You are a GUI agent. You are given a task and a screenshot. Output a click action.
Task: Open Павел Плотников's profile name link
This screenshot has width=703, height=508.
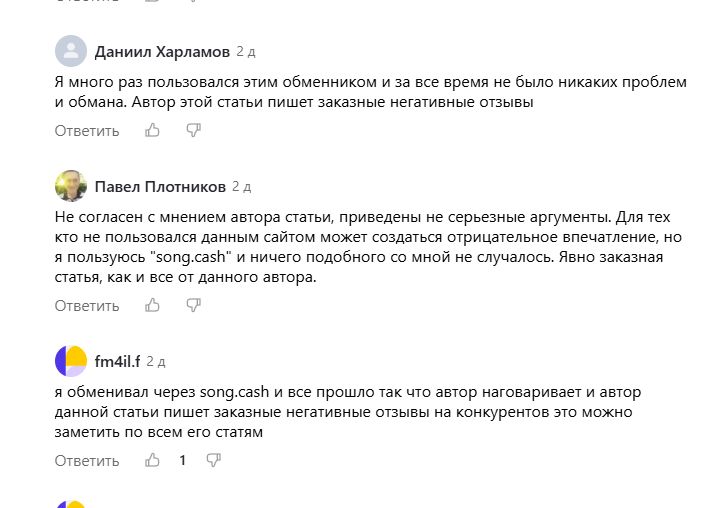pos(160,186)
